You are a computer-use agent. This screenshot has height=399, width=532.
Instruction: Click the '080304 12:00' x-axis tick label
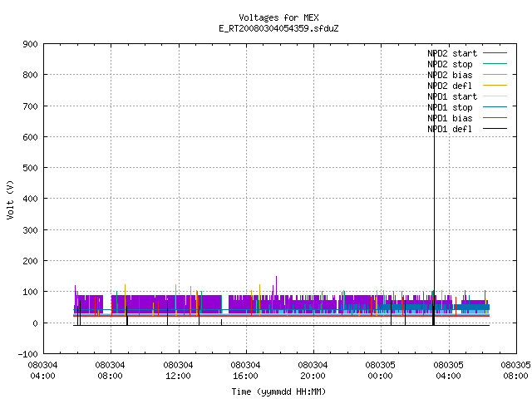pos(178,371)
